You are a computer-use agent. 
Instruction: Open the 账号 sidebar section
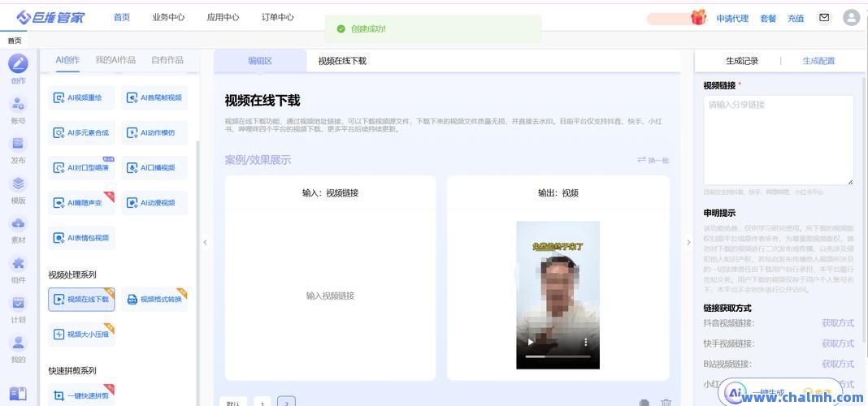point(18,109)
